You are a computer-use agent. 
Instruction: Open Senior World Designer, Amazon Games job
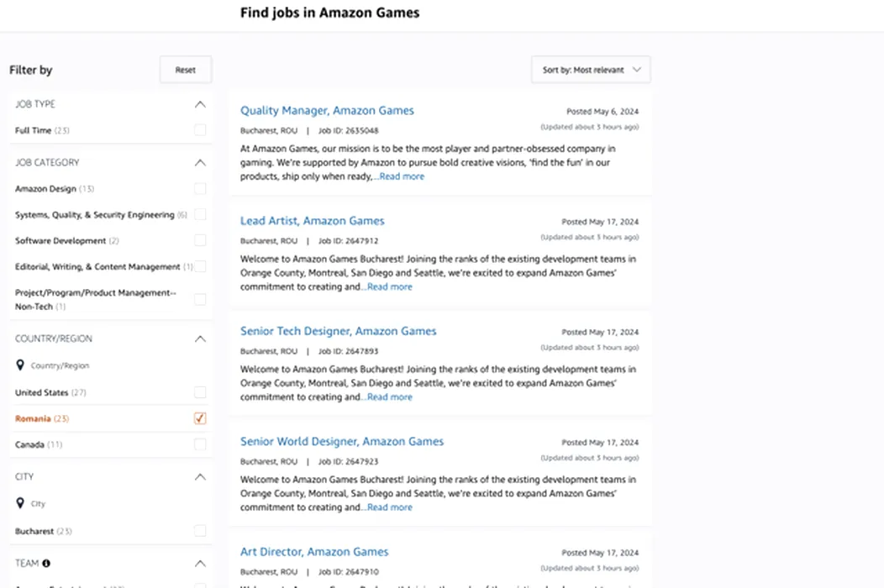tap(342, 442)
